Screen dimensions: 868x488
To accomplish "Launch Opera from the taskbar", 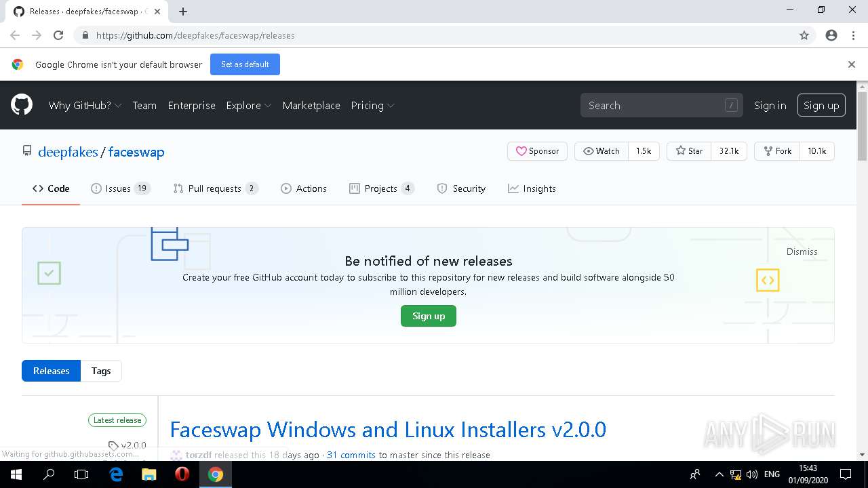I will [182, 474].
